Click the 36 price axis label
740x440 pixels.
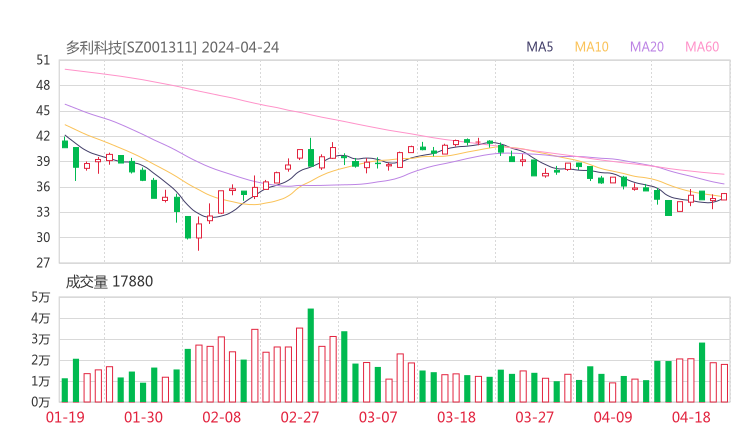click(x=43, y=187)
